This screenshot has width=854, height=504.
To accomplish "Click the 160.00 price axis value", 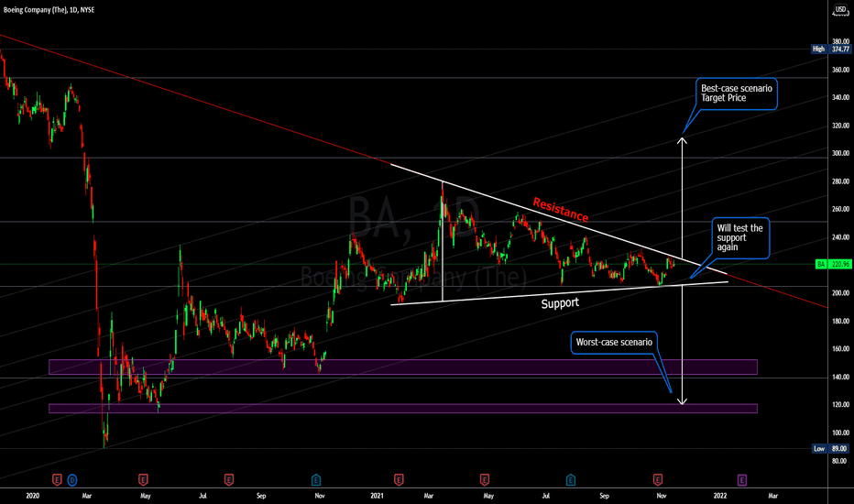I will tap(840, 349).
